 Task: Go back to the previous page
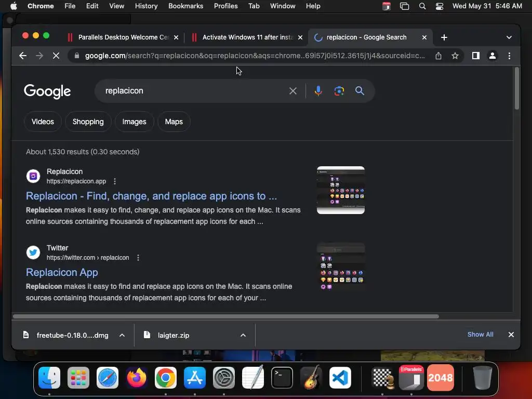pos(23,56)
